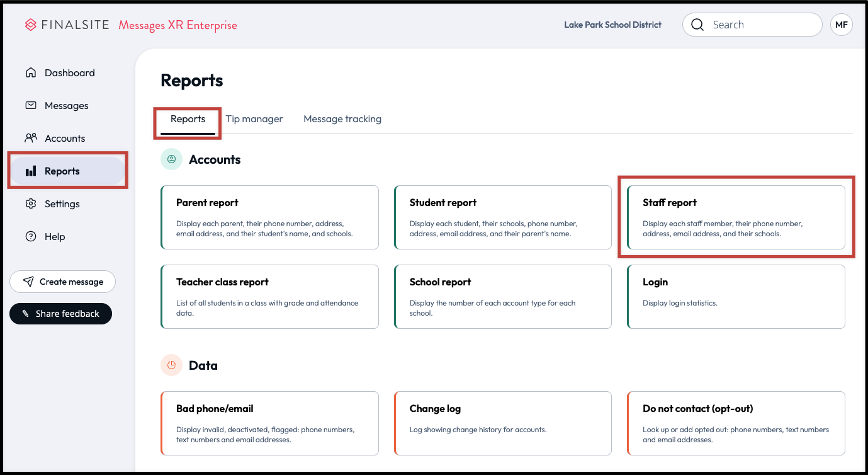Open the Do not contact (opt-out) report
Image resolution: width=868 pixels, height=475 pixels.
(x=736, y=423)
